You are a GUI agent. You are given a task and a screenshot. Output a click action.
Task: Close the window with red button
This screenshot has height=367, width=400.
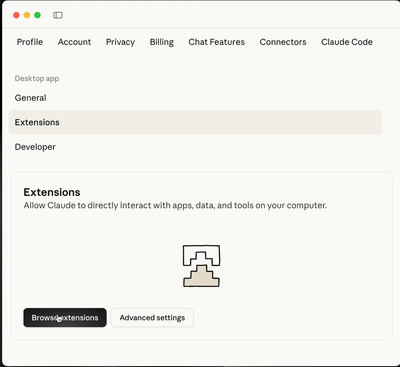pos(16,15)
